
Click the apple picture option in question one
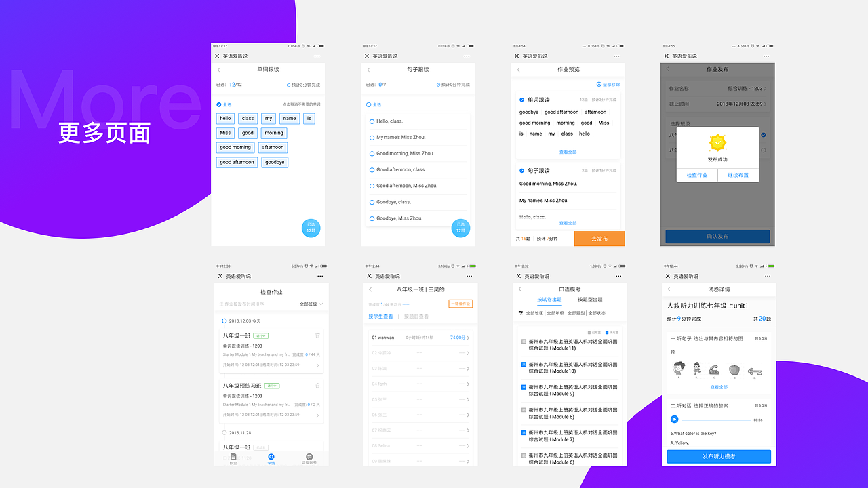734,369
